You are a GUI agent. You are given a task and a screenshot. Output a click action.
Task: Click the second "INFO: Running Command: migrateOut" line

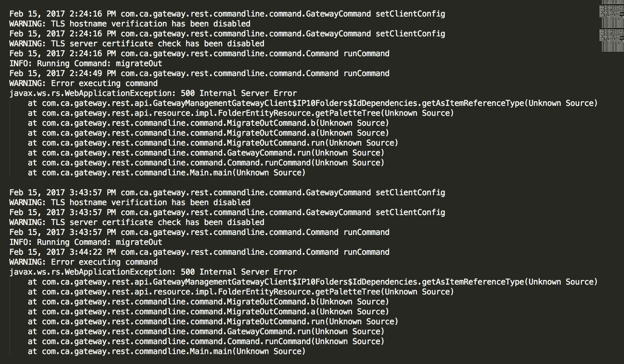[x=86, y=242]
